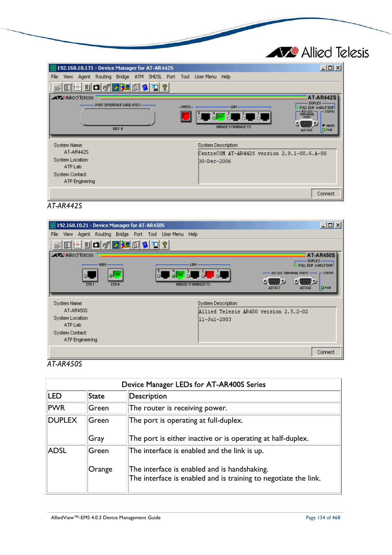Select LAN port 1 on AT-AR442S
The width and height of the screenshot is (392, 555).
pyautogui.click(x=265, y=117)
